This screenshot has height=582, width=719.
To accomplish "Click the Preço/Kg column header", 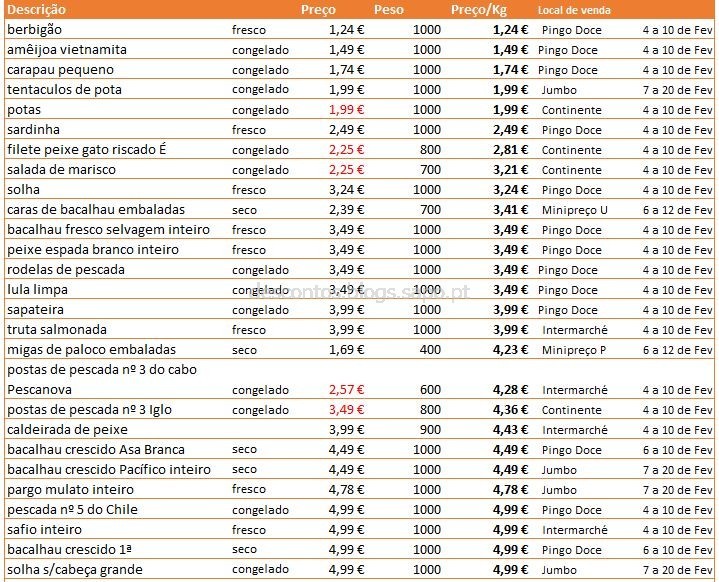I will pyautogui.click(x=478, y=10).
